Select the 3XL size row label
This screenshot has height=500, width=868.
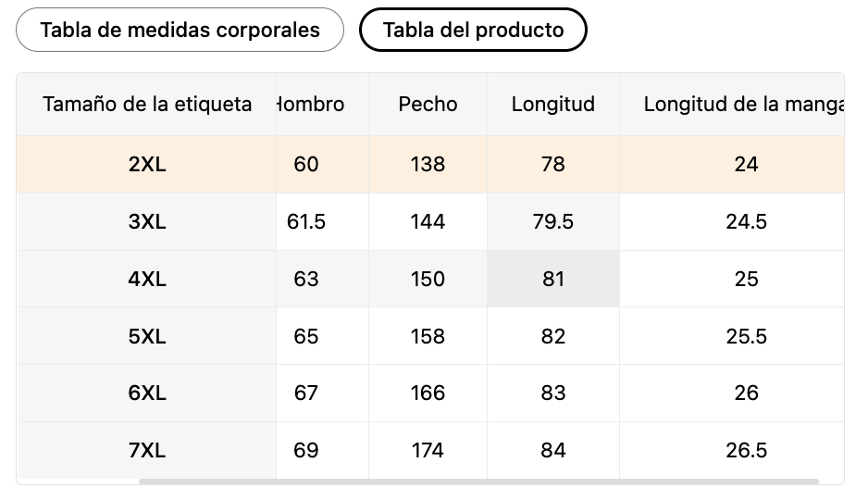click(147, 222)
